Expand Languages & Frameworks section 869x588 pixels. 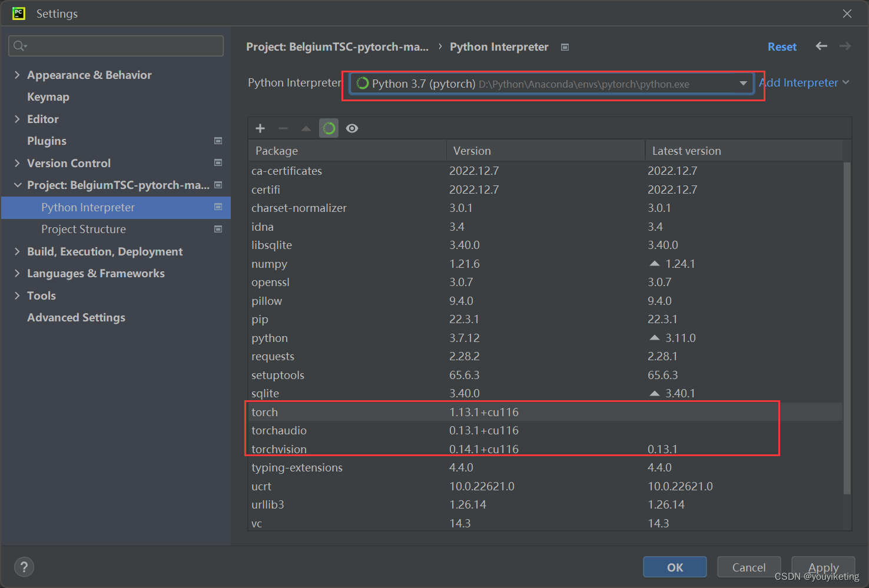(17, 273)
